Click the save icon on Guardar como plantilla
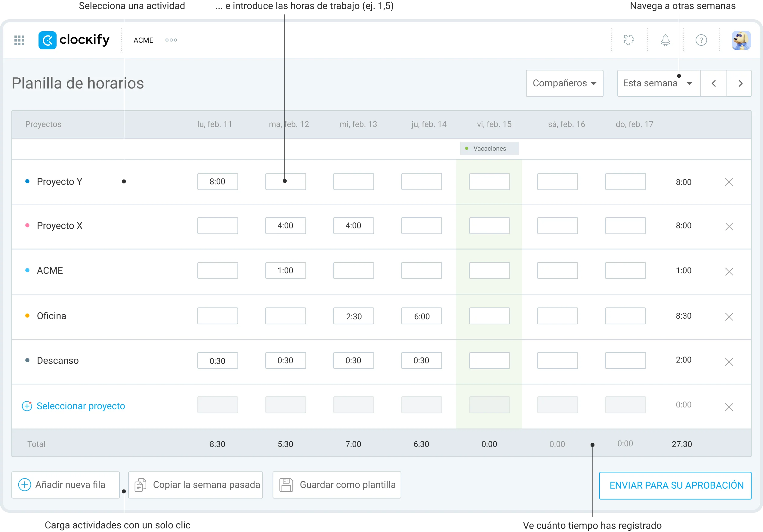The image size is (763, 532). coord(286,485)
